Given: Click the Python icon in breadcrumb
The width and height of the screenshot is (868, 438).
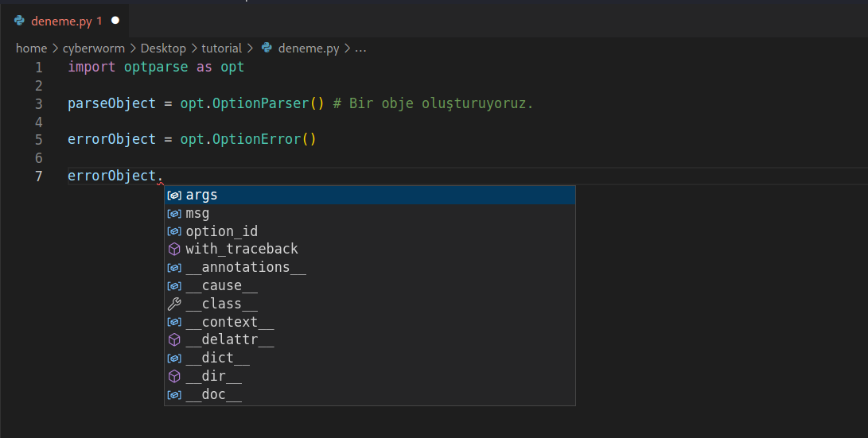Looking at the screenshot, I should (x=267, y=48).
